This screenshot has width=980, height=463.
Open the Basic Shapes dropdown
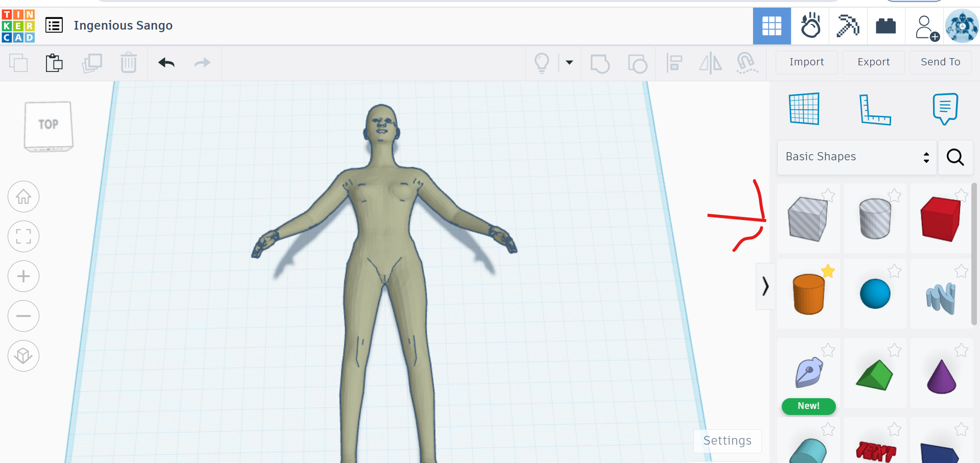point(857,157)
